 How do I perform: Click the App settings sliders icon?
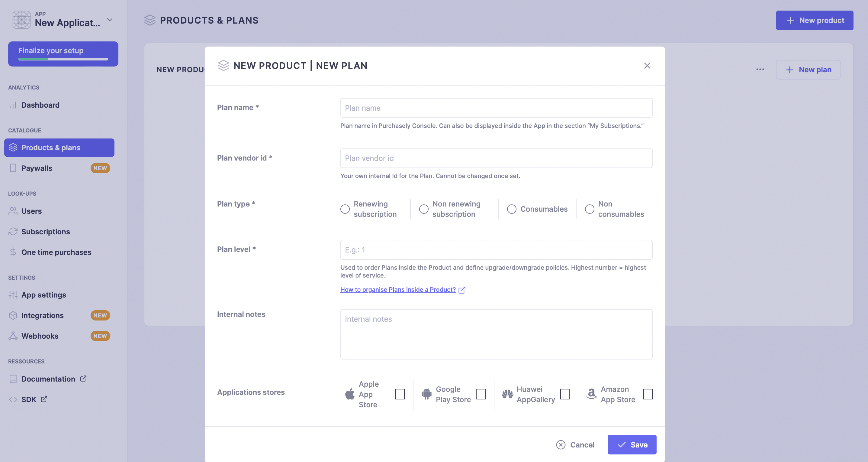coord(13,295)
